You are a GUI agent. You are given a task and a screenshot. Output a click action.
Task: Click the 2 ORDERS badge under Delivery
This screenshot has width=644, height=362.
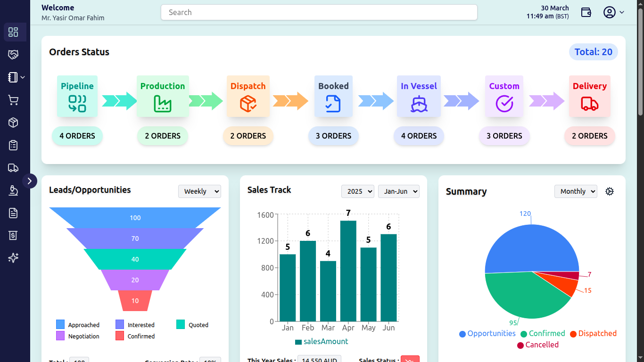[x=590, y=136]
